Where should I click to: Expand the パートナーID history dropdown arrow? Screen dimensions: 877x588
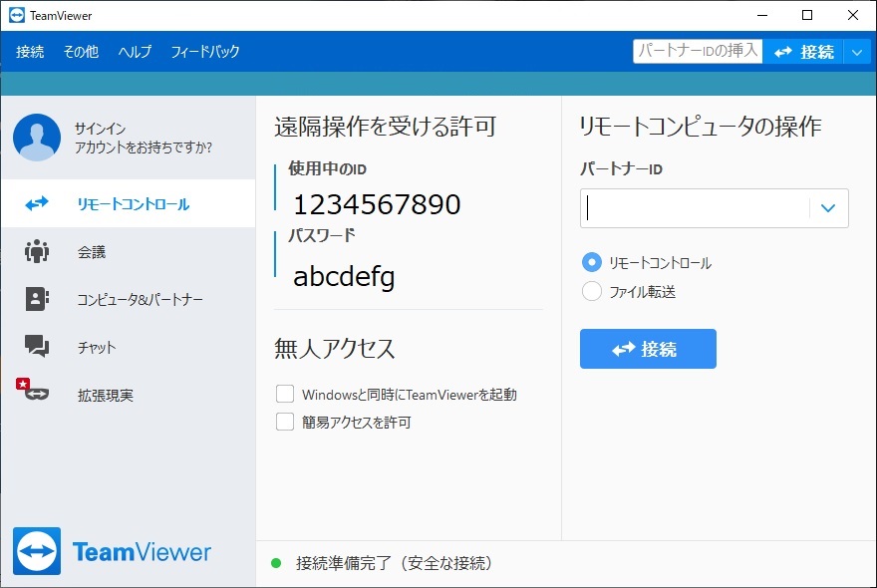[x=828, y=208]
